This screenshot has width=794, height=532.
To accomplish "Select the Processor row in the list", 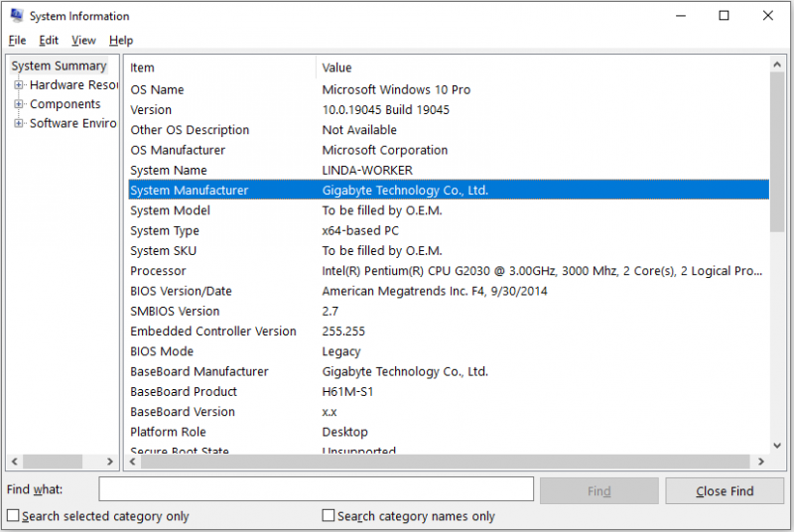I will 449,271.
